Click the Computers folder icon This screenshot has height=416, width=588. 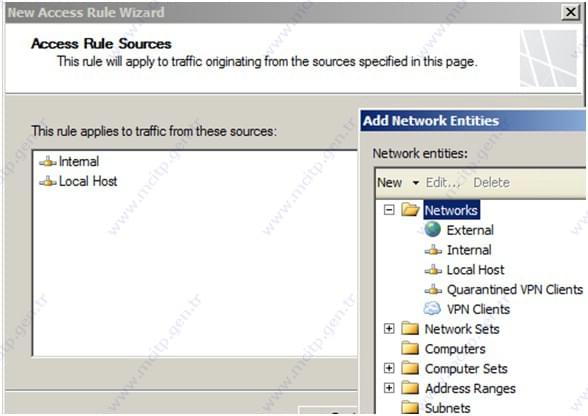click(x=410, y=348)
